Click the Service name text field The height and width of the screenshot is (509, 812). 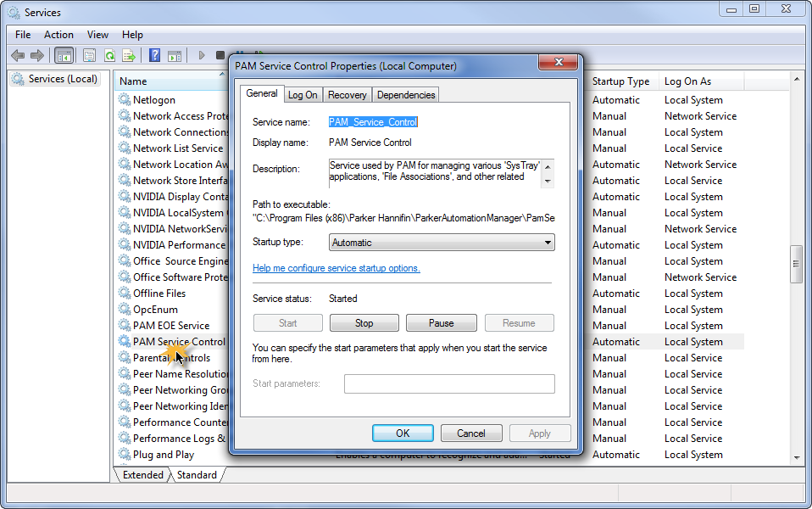point(374,122)
